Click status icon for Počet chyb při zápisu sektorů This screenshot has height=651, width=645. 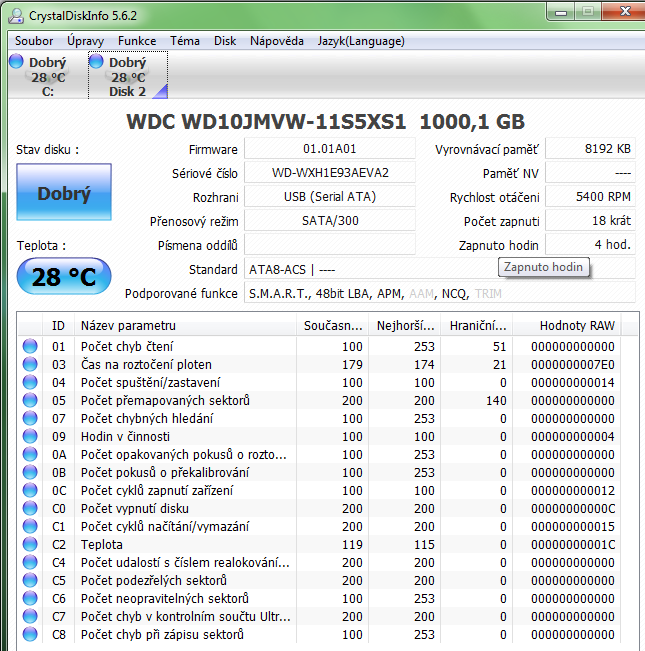30,634
